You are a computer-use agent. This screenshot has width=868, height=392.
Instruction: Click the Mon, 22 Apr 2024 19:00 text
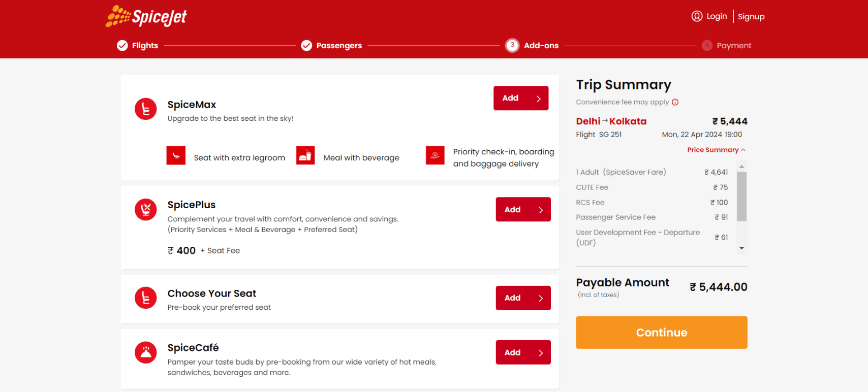point(702,135)
